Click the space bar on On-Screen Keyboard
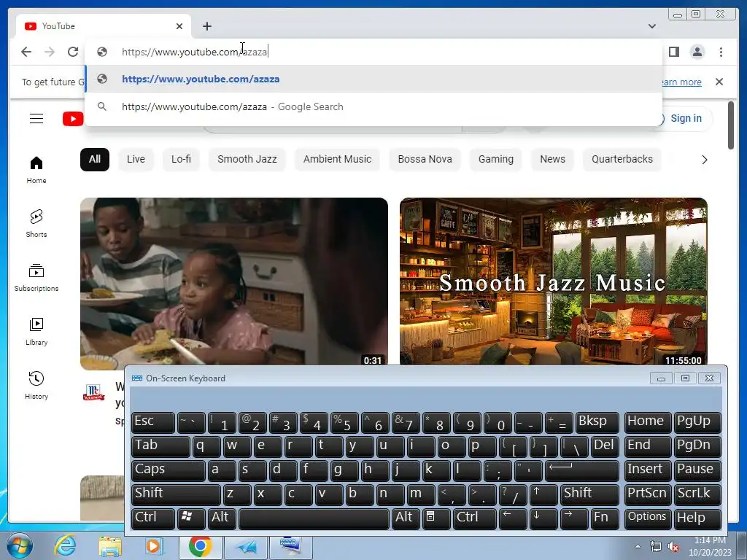747x560 pixels. point(314,518)
